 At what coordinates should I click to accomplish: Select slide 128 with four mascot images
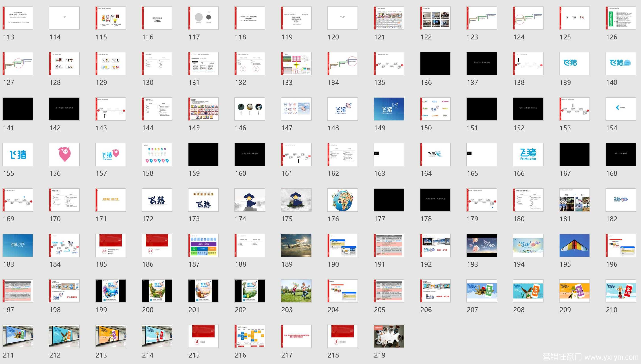(64, 63)
